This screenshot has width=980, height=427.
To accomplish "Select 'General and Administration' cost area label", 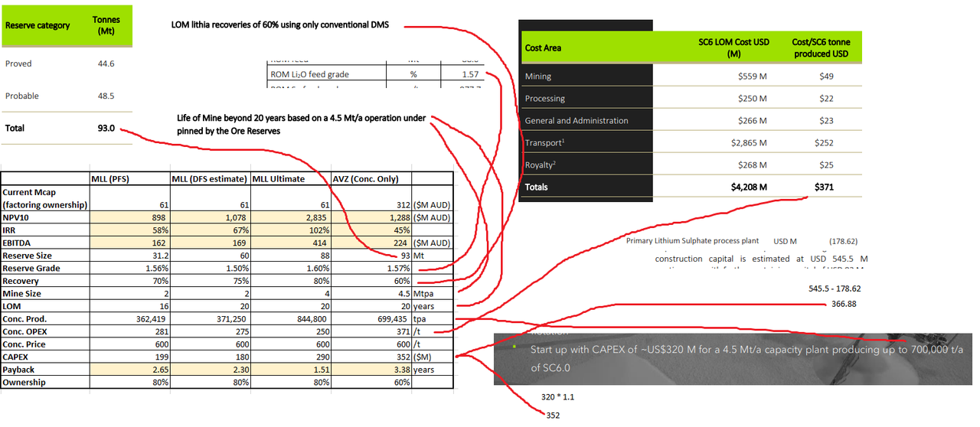I will (577, 121).
